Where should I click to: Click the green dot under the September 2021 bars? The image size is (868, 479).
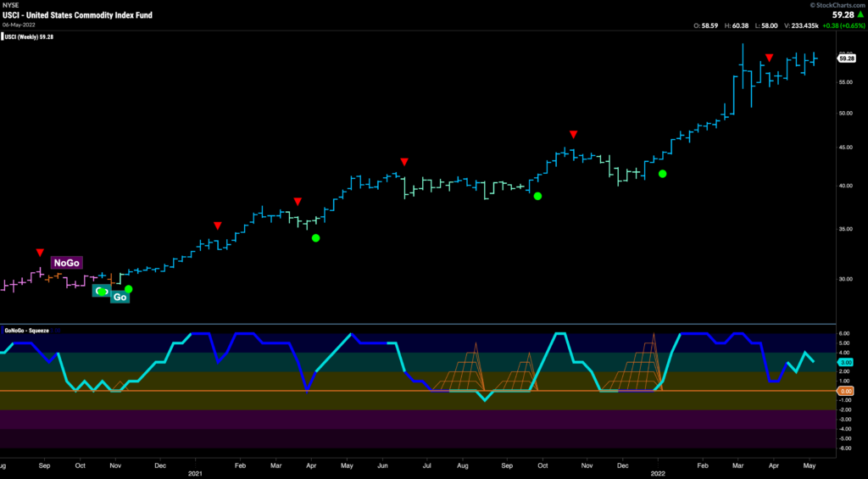tap(537, 196)
